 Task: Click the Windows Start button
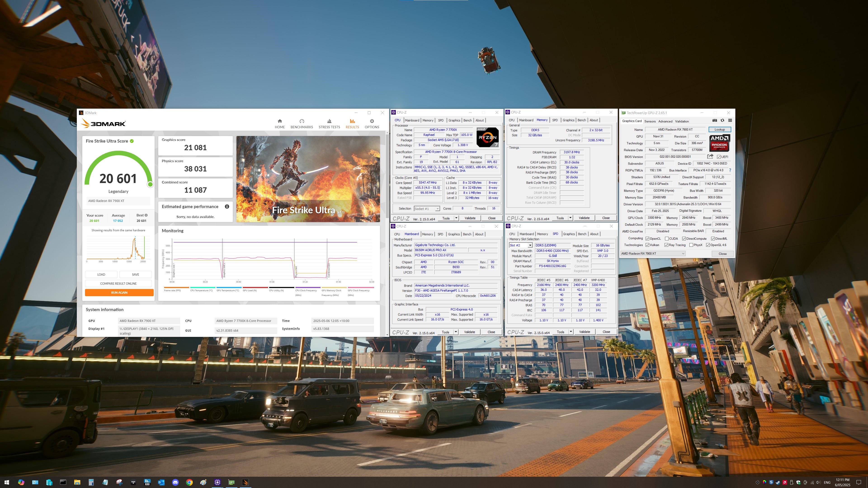pyautogui.click(x=7, y=482)
